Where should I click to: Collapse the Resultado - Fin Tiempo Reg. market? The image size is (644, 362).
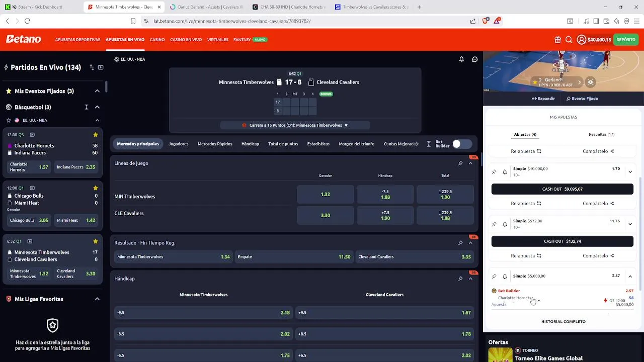coord(471,243)
